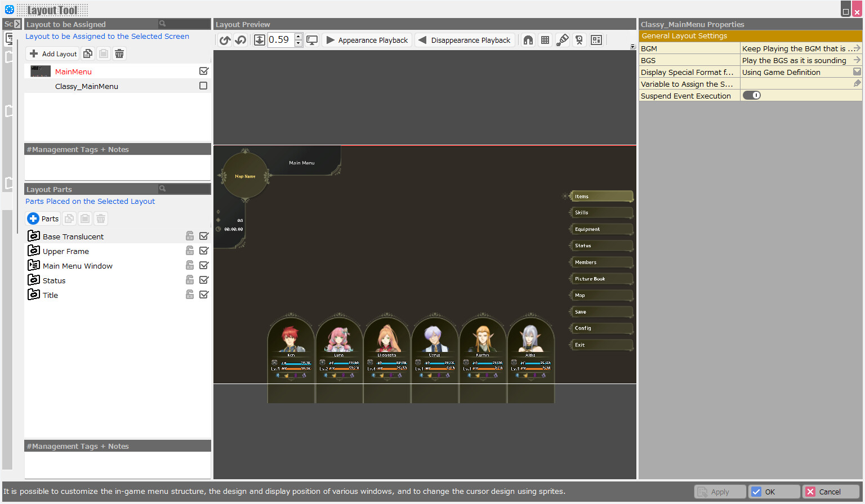Start Appearance Playback
Image resolution: width=865 pixels, height=504 pixels.
click(x=367, y=40)
